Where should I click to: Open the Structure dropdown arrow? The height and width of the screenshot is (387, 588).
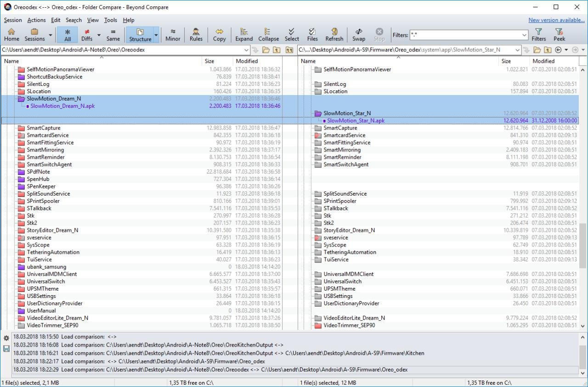click(x=156, y=35)
